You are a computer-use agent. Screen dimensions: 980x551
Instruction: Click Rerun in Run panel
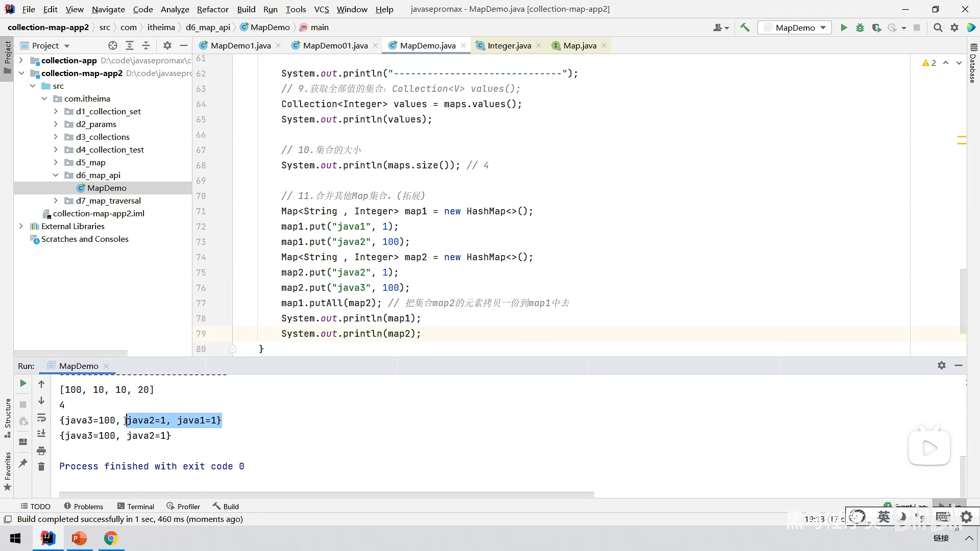pos(23,384)
